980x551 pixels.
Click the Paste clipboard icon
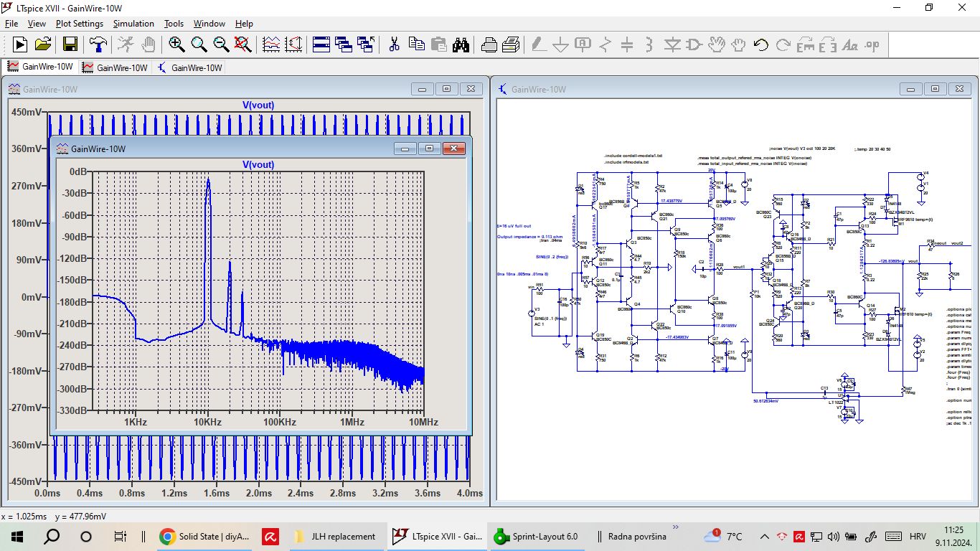pyautogui.click(x=438, y=44)
